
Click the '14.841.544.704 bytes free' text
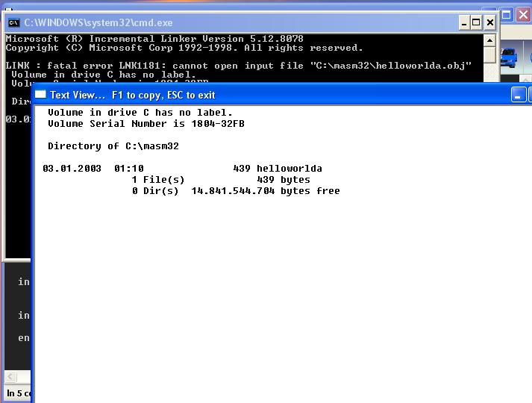[266, 191]
